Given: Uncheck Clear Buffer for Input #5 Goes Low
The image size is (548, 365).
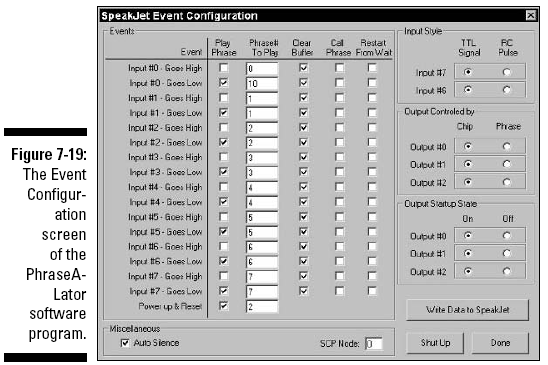Looking at the screenshot, I should click(x=303, y=231).
